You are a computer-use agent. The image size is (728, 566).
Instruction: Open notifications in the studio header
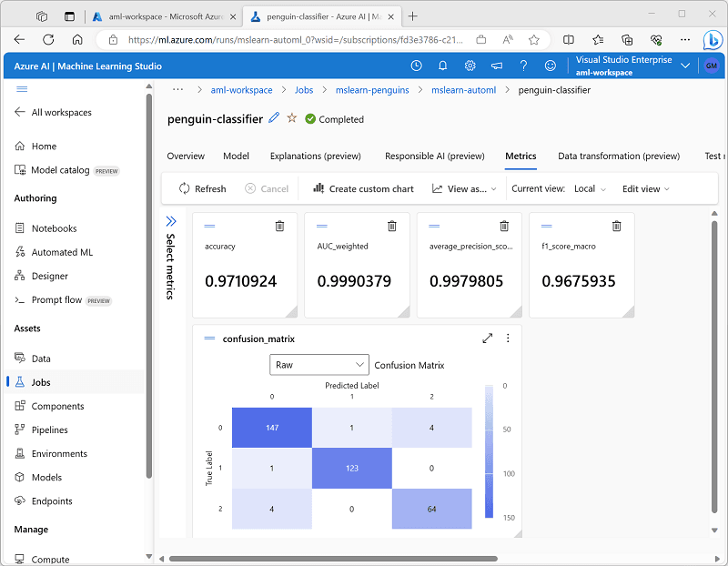(443, 65)
